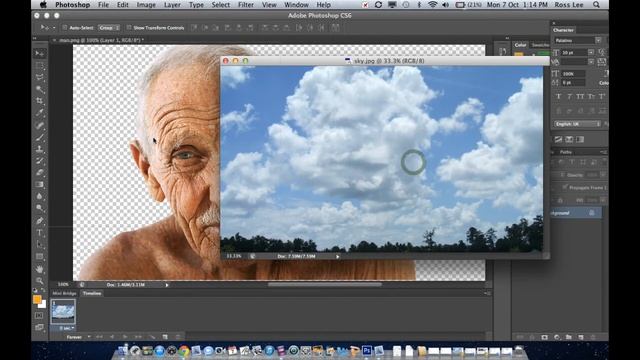This screenshot has width=640, height=360.
Task: Click the sky.jpg zoom percentage field
Action: click(234, 256)
